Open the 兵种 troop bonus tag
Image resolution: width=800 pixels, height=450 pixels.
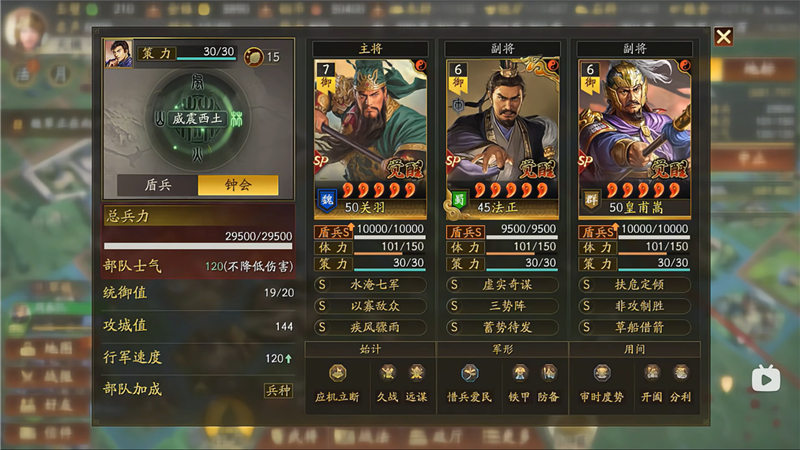click(x=278, y=390)
